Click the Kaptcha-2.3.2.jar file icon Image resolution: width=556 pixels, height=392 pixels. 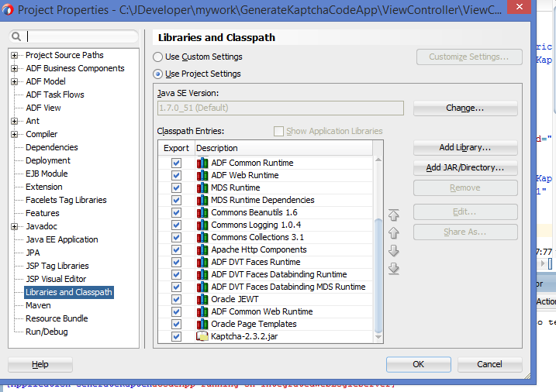[x=202, y=336]
